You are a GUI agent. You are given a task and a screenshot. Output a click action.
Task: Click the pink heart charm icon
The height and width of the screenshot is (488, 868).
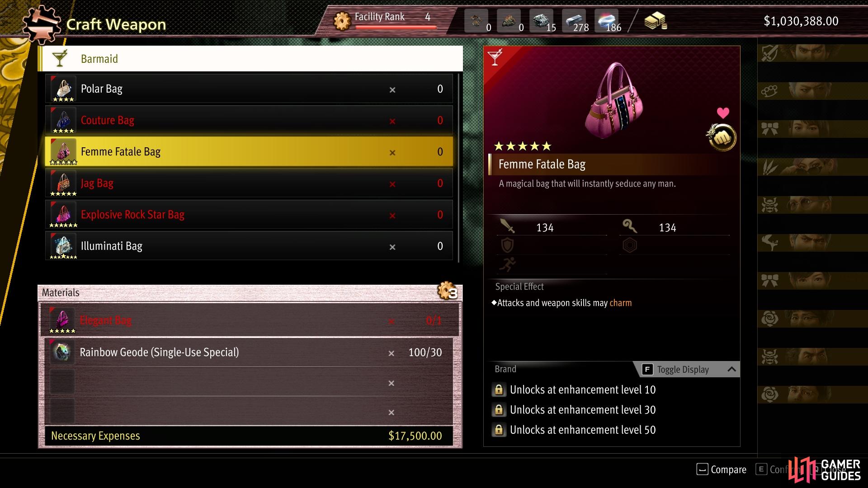pos(723,113)
